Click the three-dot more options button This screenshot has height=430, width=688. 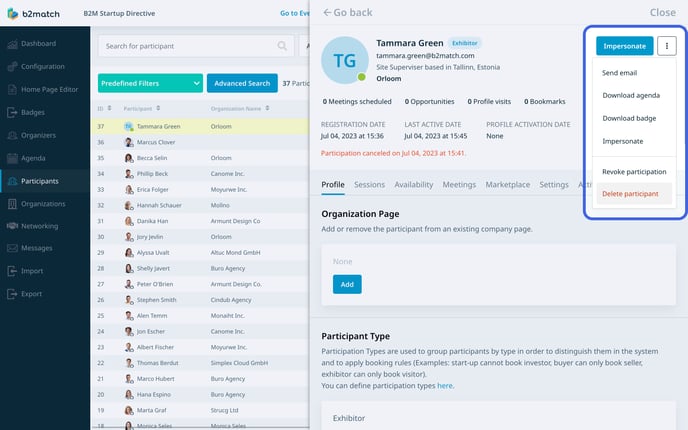pyautogui.click(x=668, y=46)
